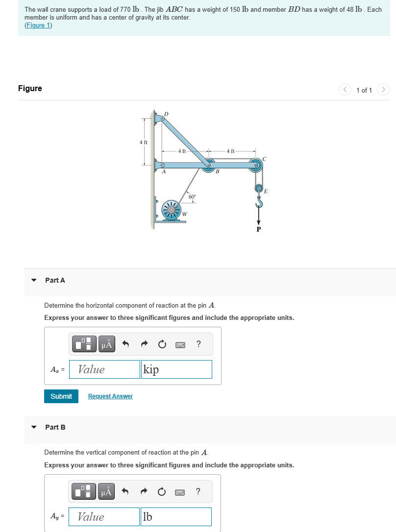Click the redo arrow in Part A toolbar
The image size is (396, 532).
pyautogui.click(x=143, y=344)
